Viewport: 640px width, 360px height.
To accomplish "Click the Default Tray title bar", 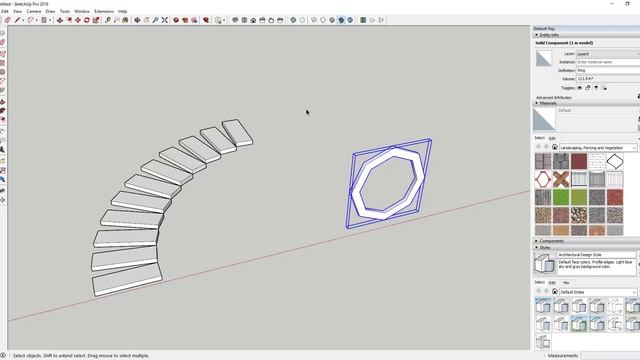I will point(586,29).
